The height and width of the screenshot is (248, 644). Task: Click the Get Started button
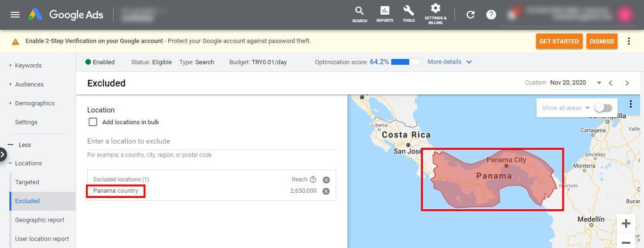coord(559,42)
